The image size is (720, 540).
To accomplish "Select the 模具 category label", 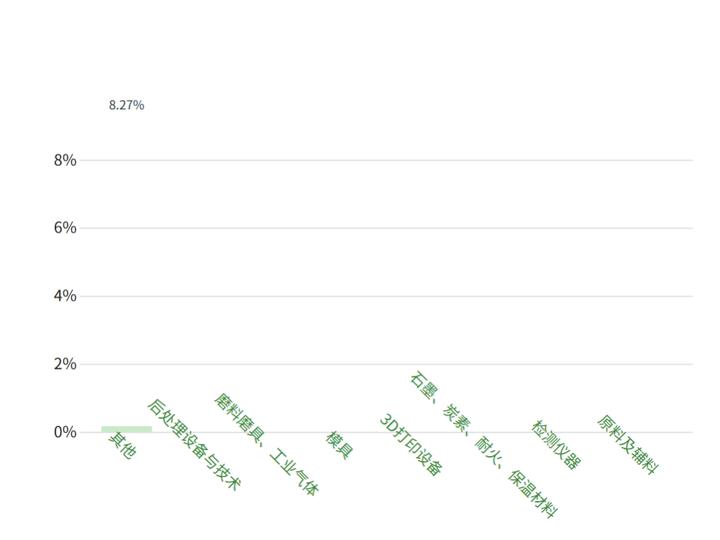I will click(x=340, y=445).
